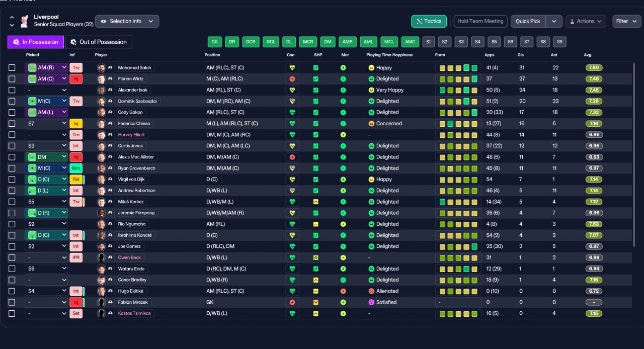The height and width of the screenshot is (349, 644).
Task: Click the Hold Team Meeting button
Action: coord(480,21)
